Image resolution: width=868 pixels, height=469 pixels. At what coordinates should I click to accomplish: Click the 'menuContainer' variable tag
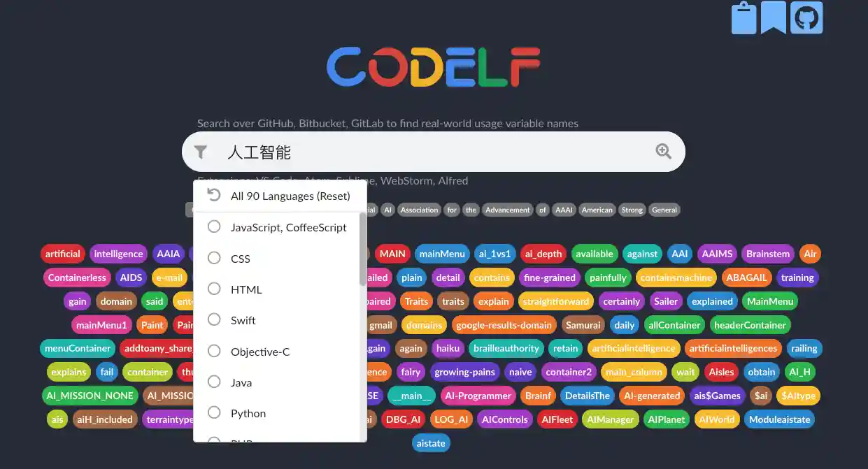pos(78,348)
